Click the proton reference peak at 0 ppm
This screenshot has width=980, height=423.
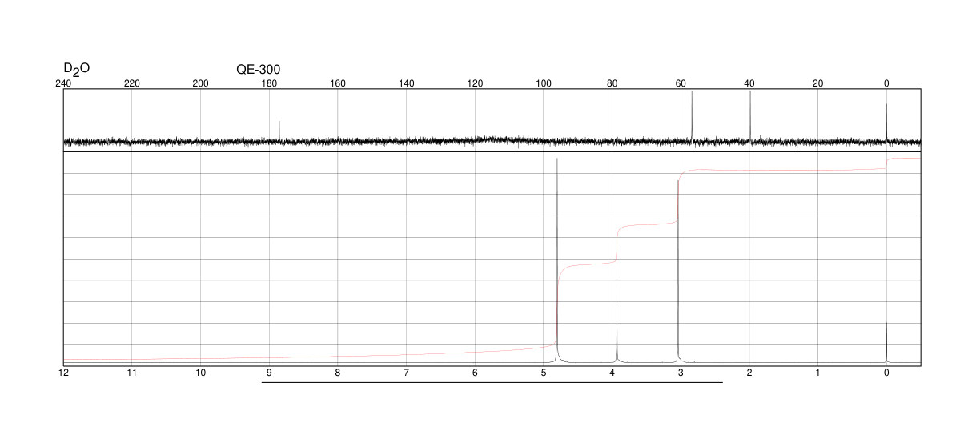pos(886,342)
